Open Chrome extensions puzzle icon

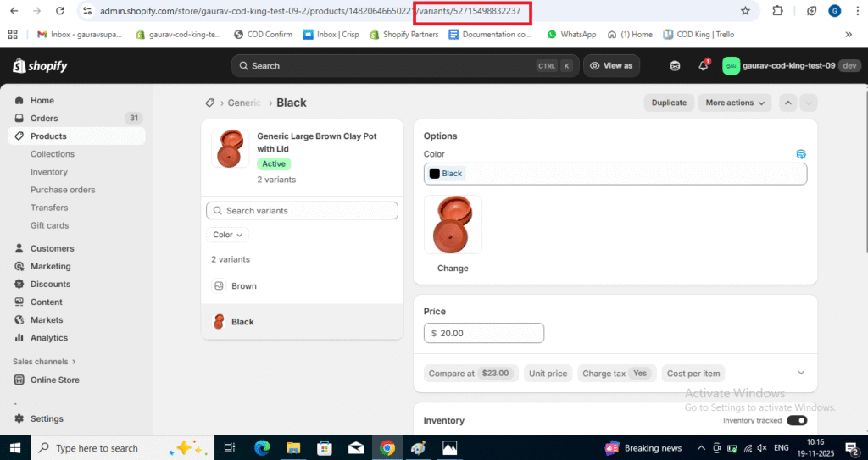(x=777, y=11)
